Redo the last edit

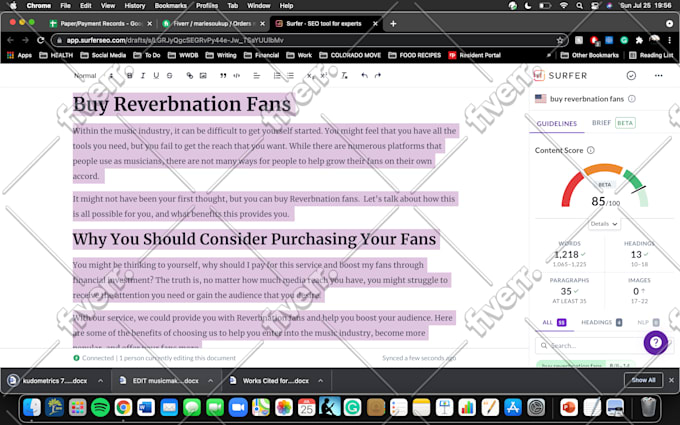click(378, 75)
